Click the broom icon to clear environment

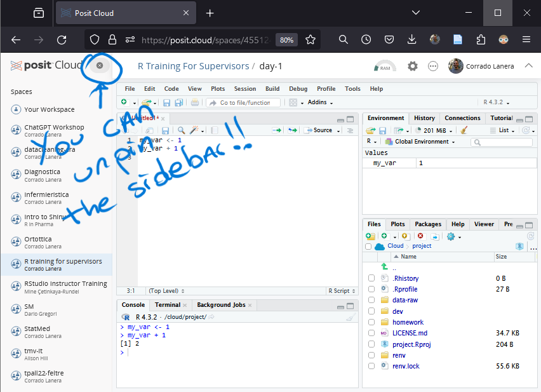coord(464,130)
